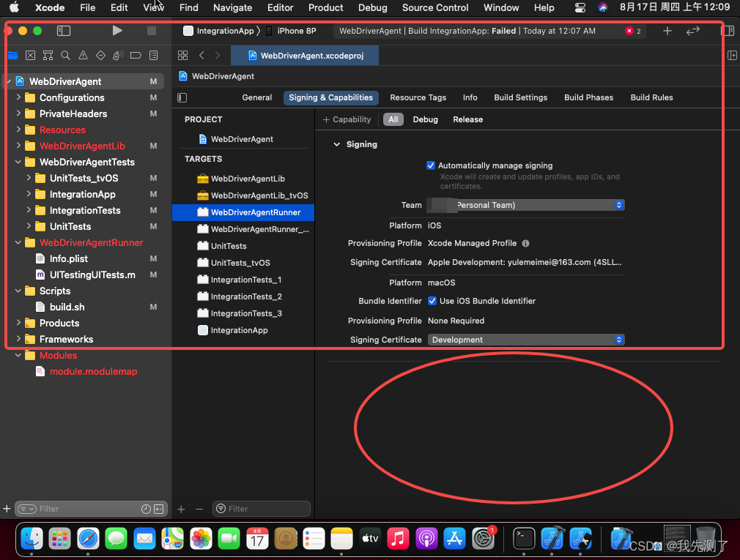Screen dimensions: 740x560
Task: Select the Symbol navigator icon
Action: (x=48, y=55)
